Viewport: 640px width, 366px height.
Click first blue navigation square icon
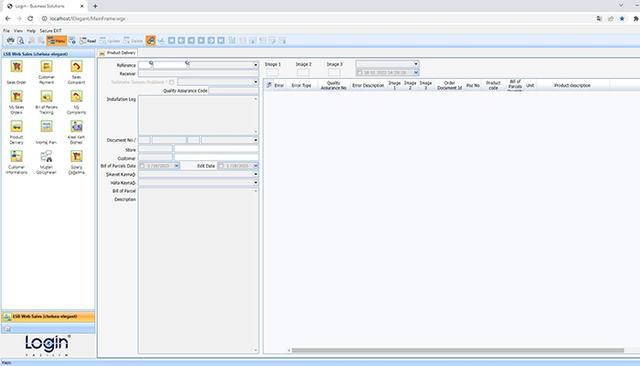click(x=171, y=40)
